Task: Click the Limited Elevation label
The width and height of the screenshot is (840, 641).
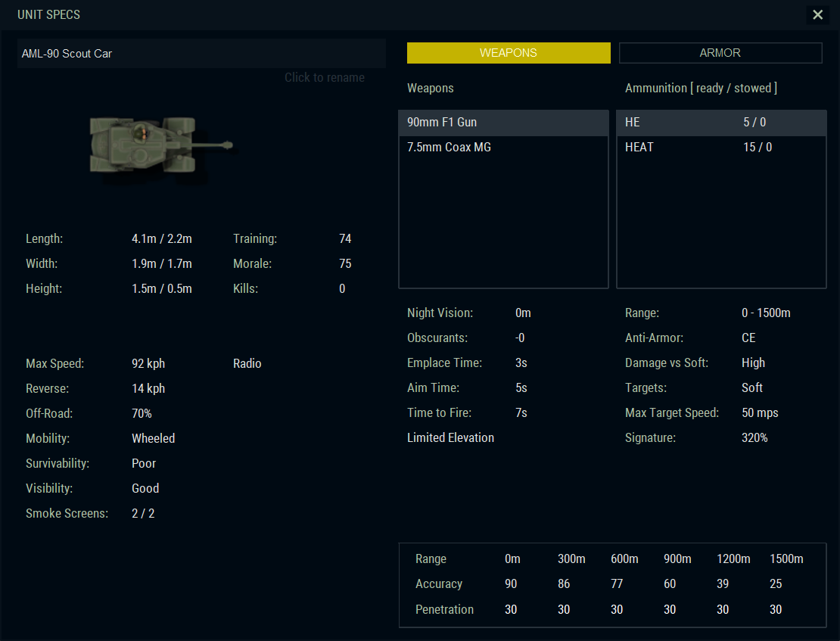Action: coord(450,438)
